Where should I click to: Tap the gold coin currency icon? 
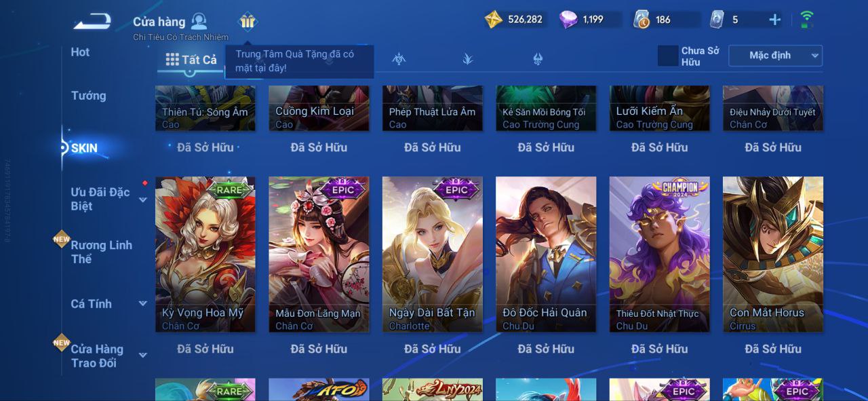coord(494,19)
